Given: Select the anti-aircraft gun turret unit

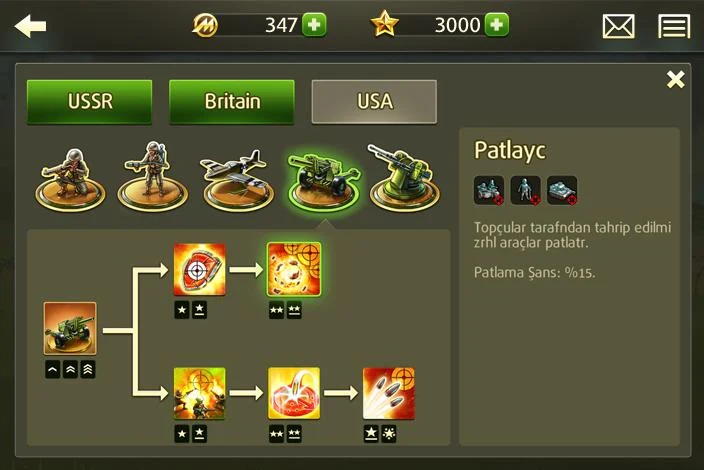Looking at the screenshot, I should [404, 179].
